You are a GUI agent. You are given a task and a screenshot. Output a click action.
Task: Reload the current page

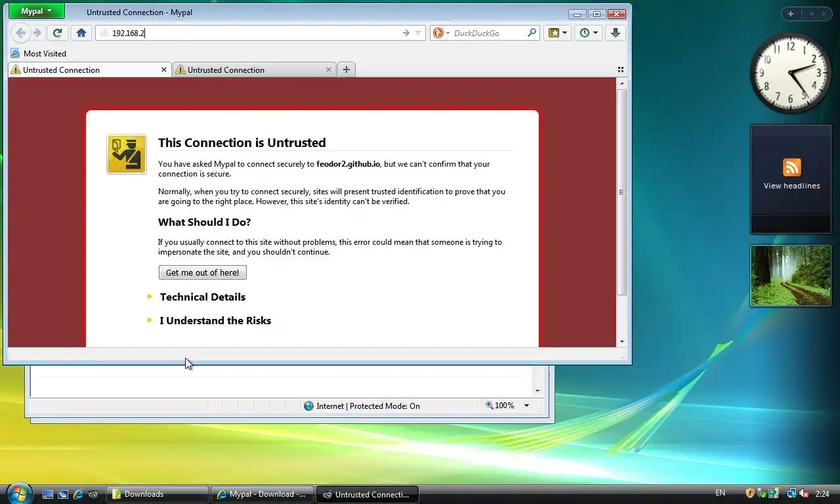pos(58,33)
